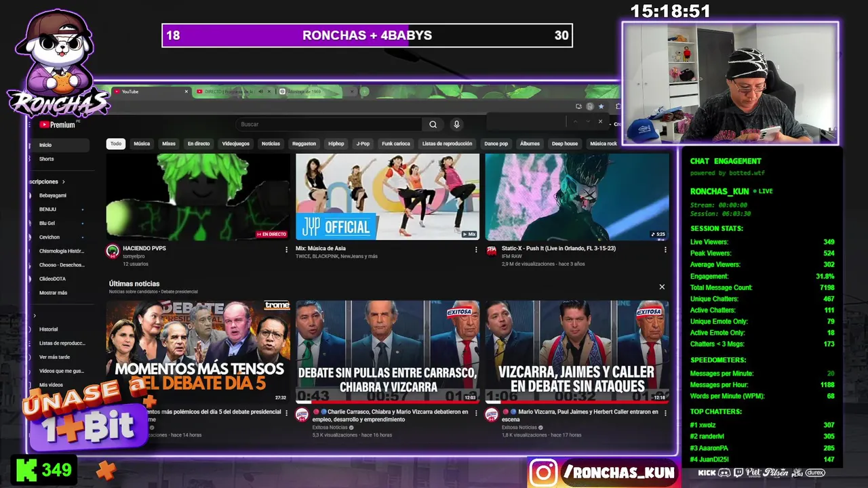Go to previous find result arrow
The height and width of the screenshot is (488, 868).
coord(574,121)
